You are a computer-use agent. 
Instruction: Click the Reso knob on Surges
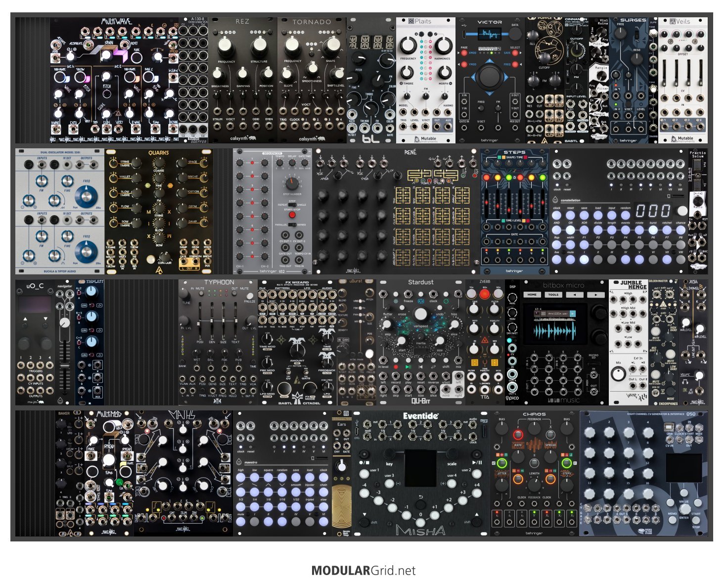[x=637, y=59]
